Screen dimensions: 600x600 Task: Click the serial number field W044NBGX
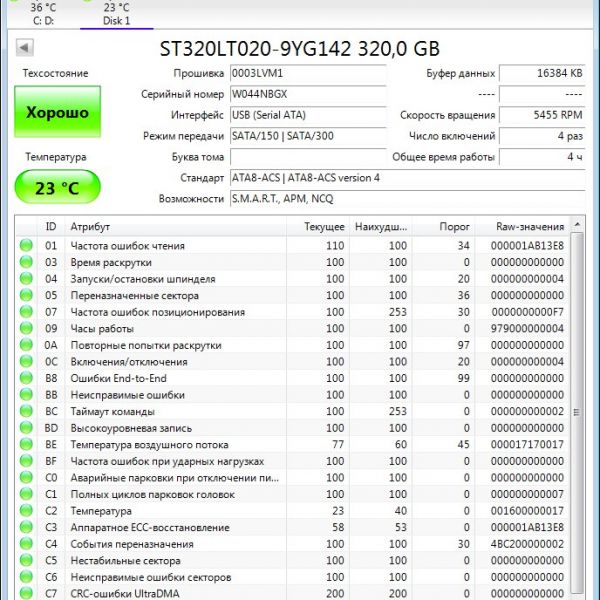tap(308, 94)
